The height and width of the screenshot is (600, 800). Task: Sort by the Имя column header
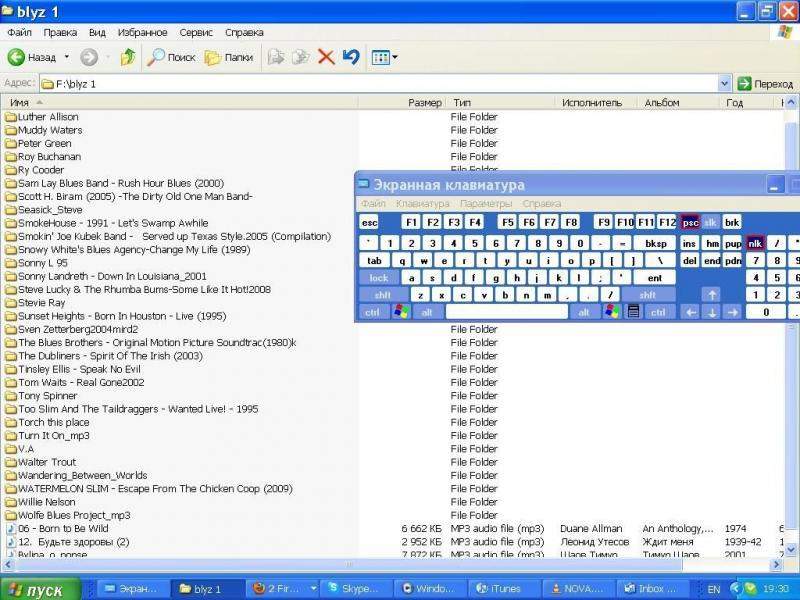(x=179, y=103)
